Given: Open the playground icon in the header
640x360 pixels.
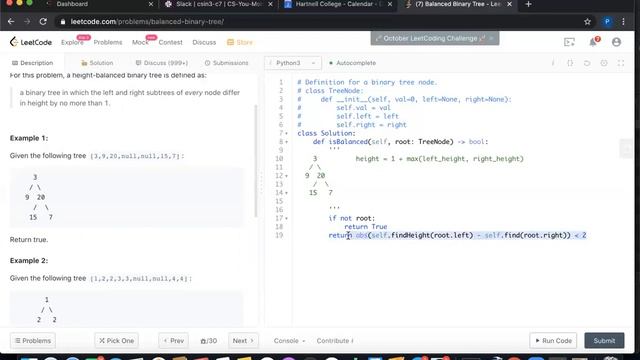Looking at the screenshot, I should point(569,42).
